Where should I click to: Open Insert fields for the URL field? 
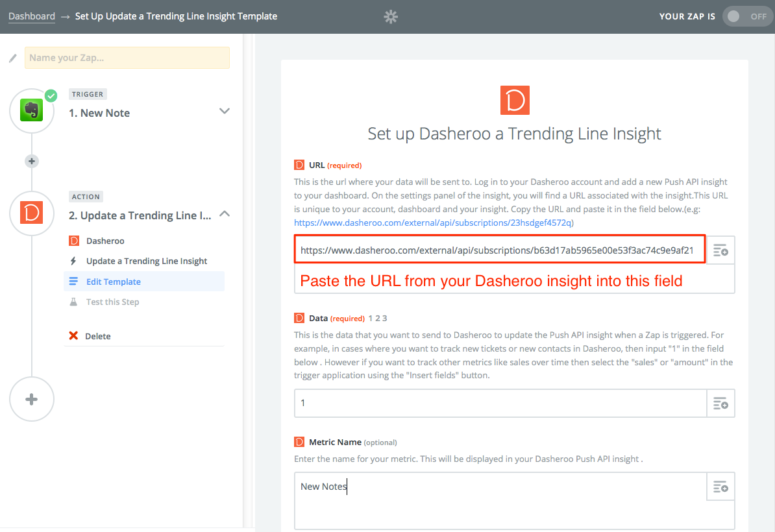tap(720, 250)
